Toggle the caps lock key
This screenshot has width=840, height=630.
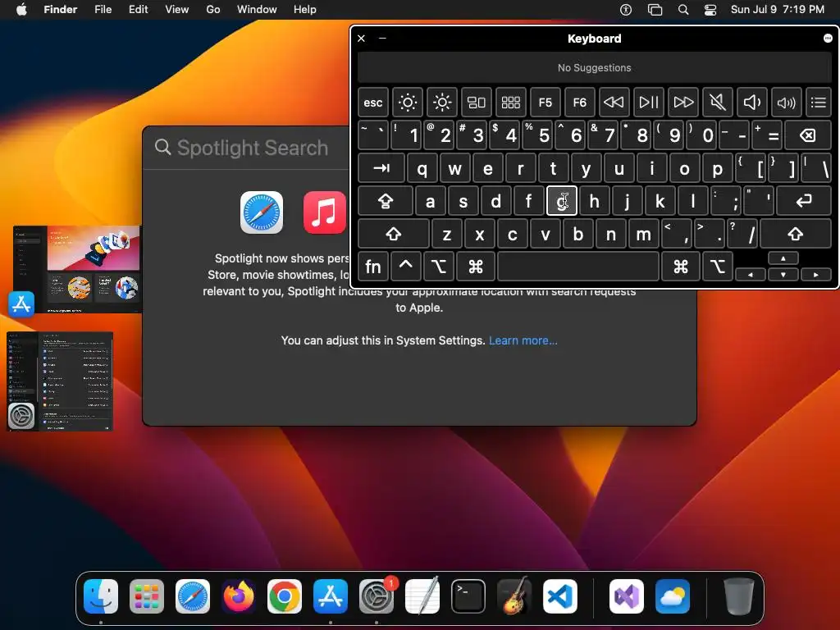pos(386,201)
